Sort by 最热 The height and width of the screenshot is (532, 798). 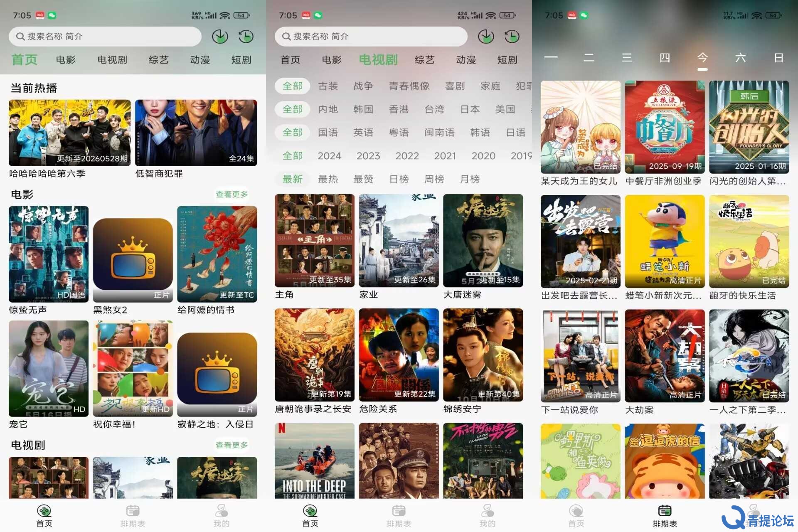point(328,179)
